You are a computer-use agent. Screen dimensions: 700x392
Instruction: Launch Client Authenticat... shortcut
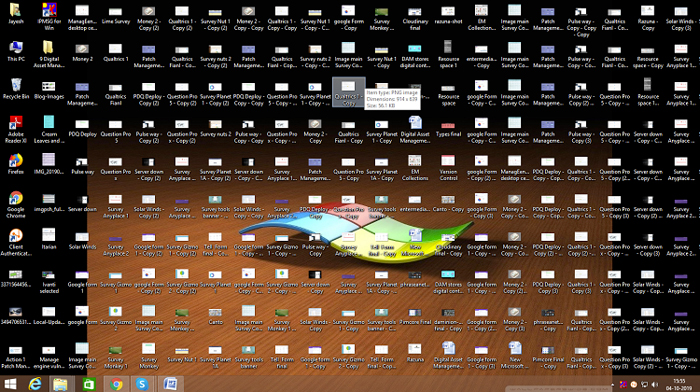[x=16, y=242]
